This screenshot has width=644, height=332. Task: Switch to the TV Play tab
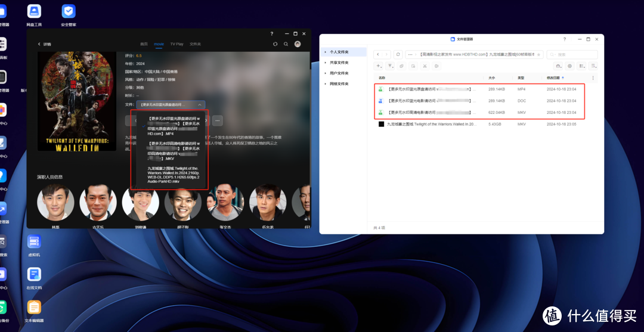coord(177,44)
